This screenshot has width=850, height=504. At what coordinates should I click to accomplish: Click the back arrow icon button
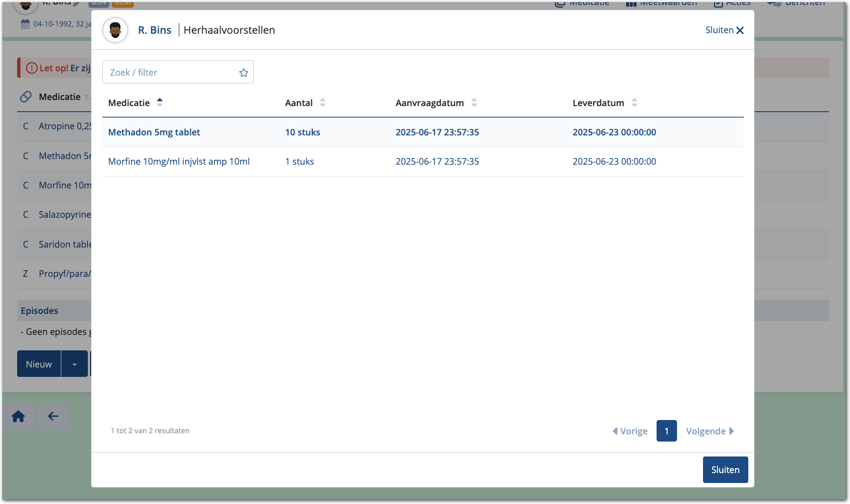53,417
